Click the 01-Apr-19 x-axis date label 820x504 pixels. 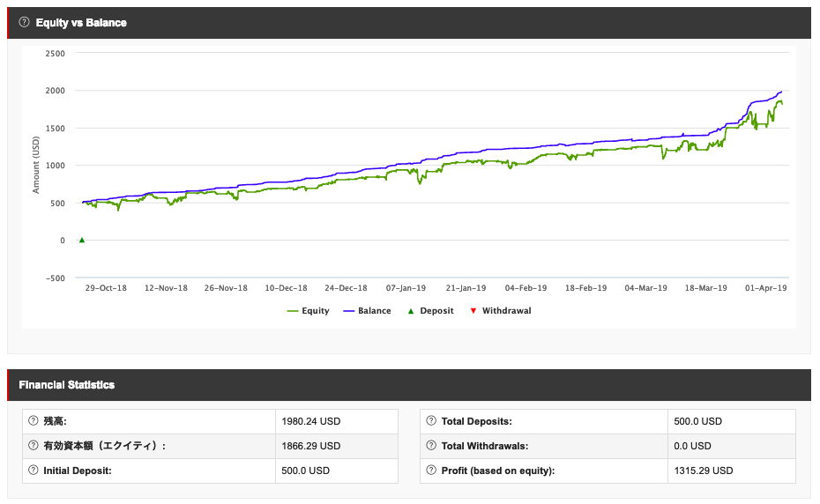765,288
